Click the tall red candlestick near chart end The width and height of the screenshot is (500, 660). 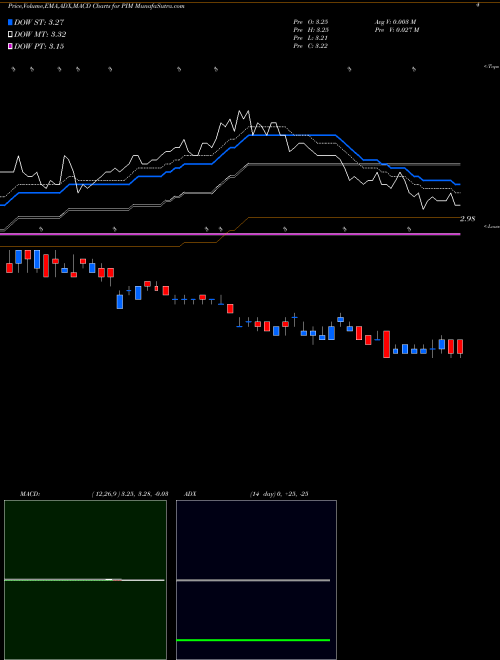point(386,344)
